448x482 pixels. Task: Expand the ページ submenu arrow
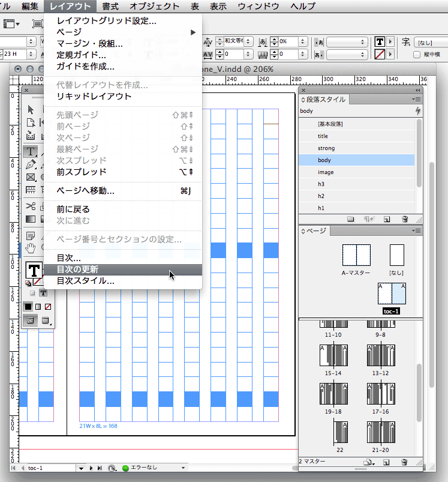193,32
